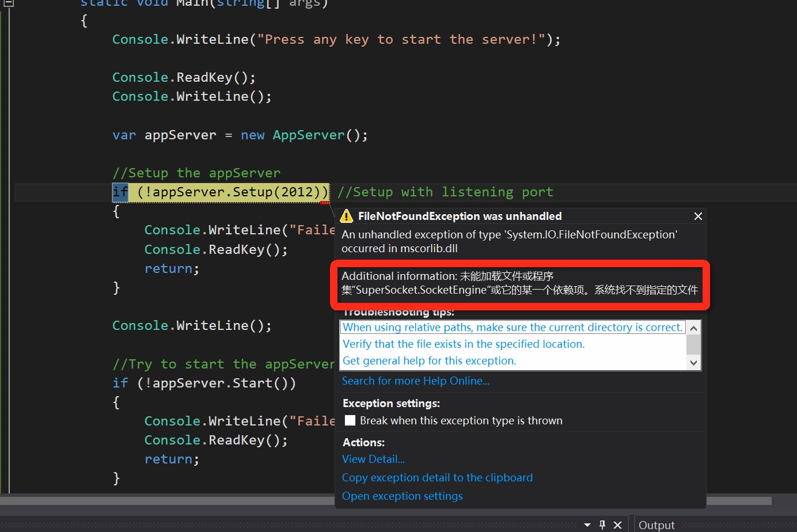Close the FileNotFoundException popup

(x=698, y=216)
